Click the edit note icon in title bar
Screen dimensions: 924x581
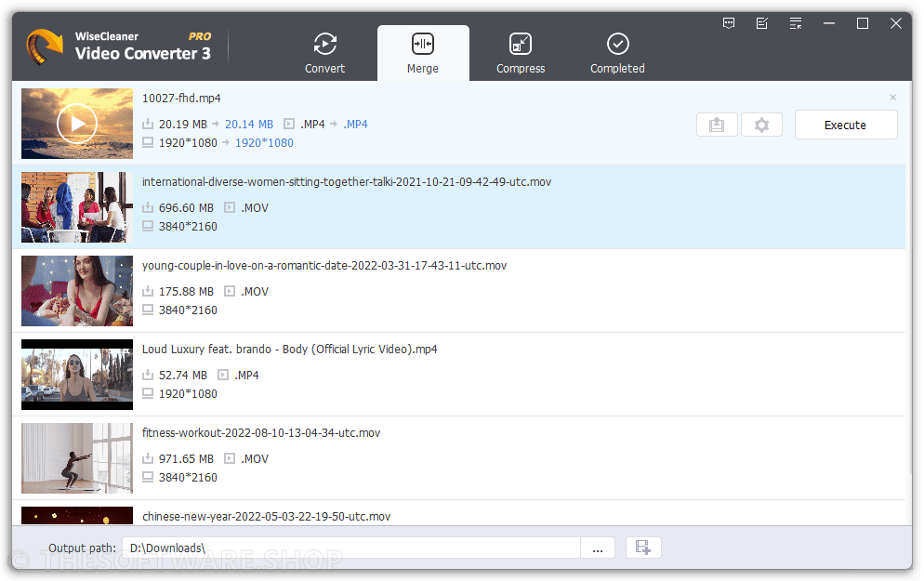coord(762,23)
